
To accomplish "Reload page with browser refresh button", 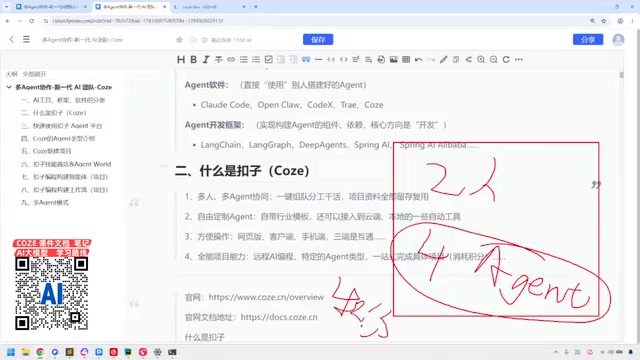I will [31, 21].
